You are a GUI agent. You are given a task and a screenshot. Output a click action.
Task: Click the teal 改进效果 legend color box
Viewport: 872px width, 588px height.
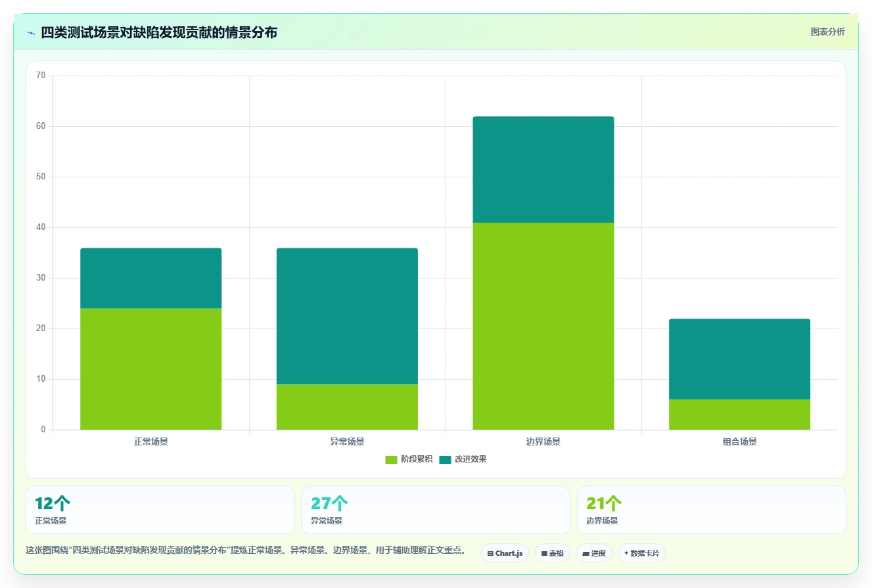click(x=445, y=459)
